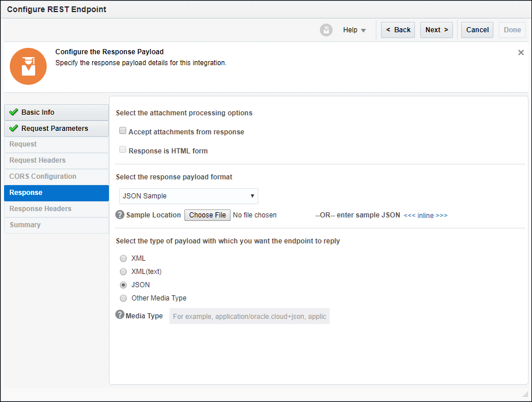Close the response payload panel

(520, 52)
